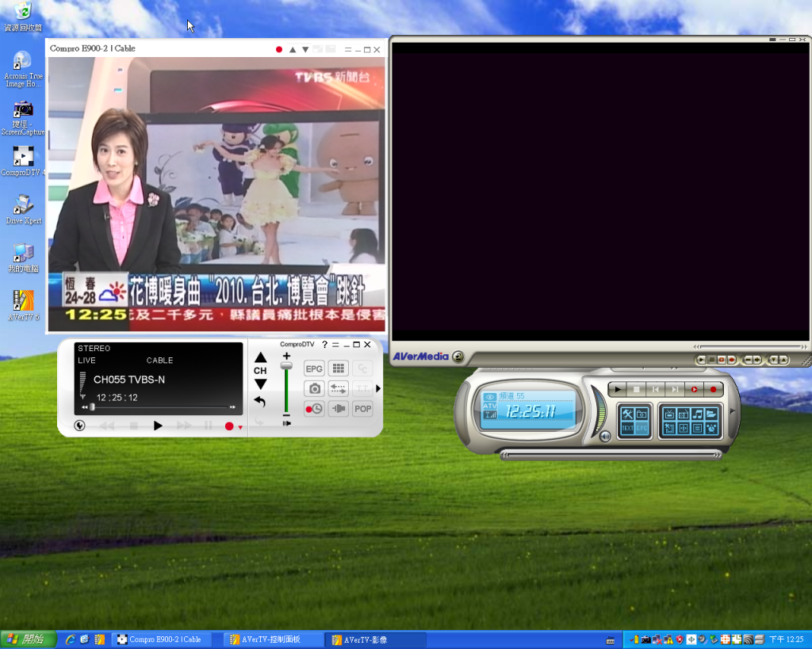Select the ComproDTV 4 desktop shortcut
Viewport: 812px width, 649px height.
23,161
